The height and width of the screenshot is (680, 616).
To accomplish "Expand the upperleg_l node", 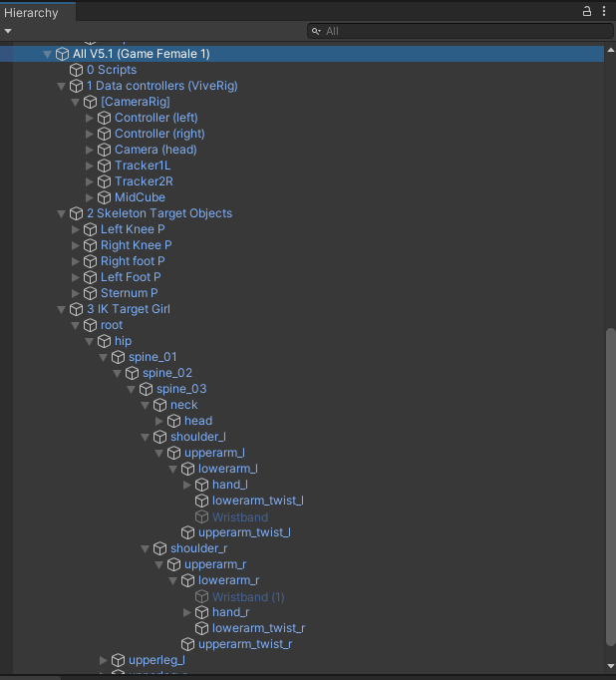I will click(x=104, y=660).
